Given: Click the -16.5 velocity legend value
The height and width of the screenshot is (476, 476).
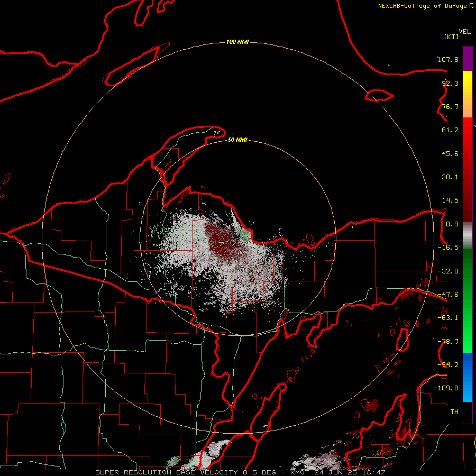Looking at the screenshot, I should click(x=448, y=248).
